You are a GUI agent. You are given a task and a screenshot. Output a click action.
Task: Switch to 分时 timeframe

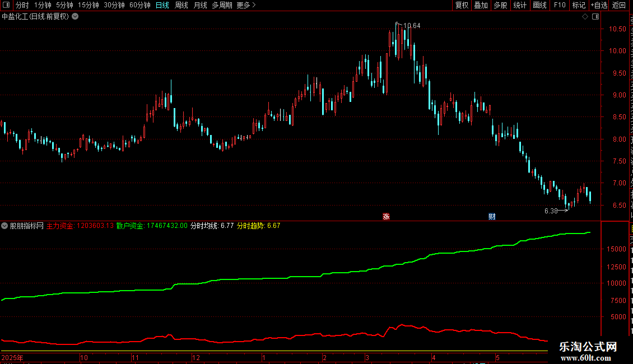tap(22, 5)
